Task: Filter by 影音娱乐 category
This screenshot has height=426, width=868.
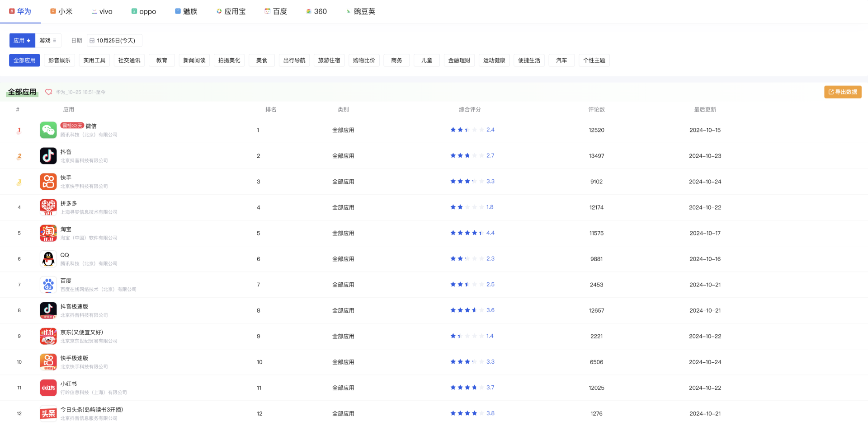Action: pos(59,61)
